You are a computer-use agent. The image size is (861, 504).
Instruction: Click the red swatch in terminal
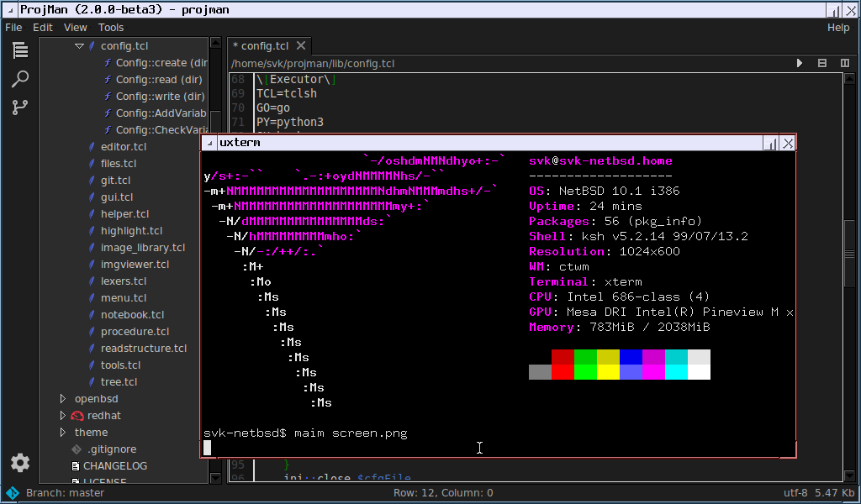[x=563, y=372]
